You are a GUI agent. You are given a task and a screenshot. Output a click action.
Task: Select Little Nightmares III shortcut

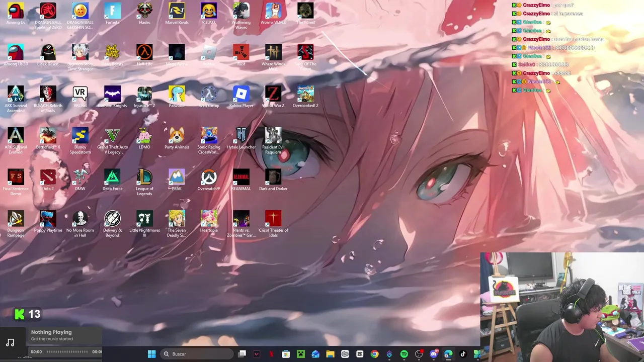tap(144, 225)
